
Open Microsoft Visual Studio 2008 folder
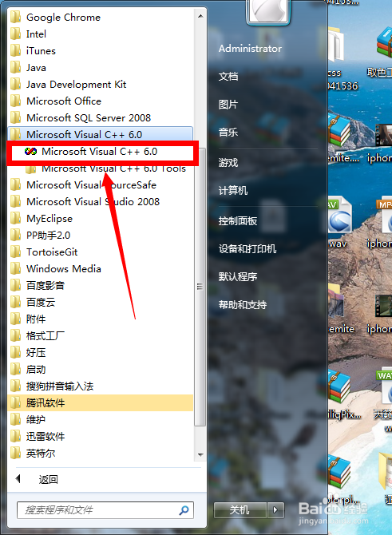click(x=101, y=201)
